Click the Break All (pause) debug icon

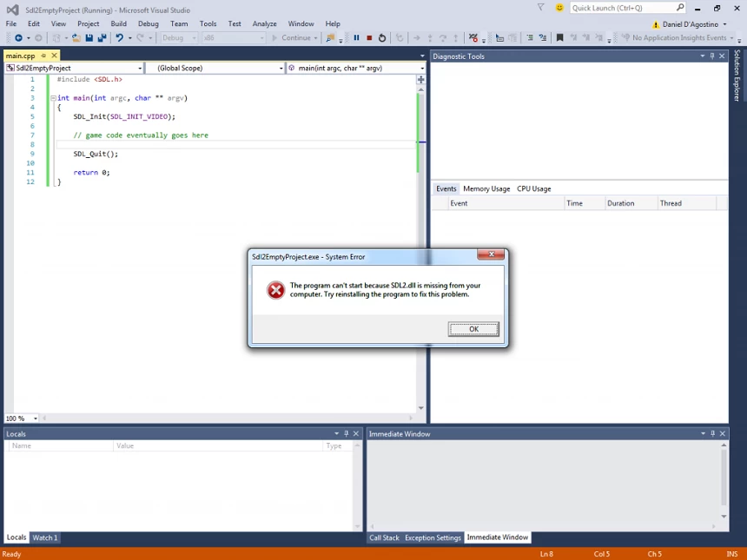[356, 38]
